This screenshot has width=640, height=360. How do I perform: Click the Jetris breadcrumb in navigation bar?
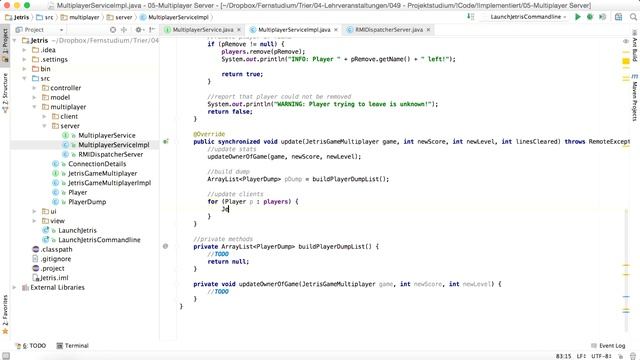pyautogui.click(x=17, y=17)
